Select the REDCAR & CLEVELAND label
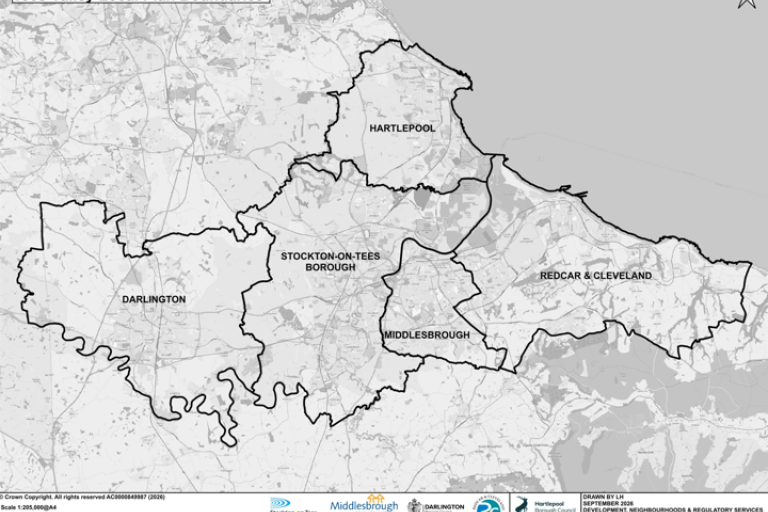The width and height of the screenshot is (768, 512). click(596, 276)
